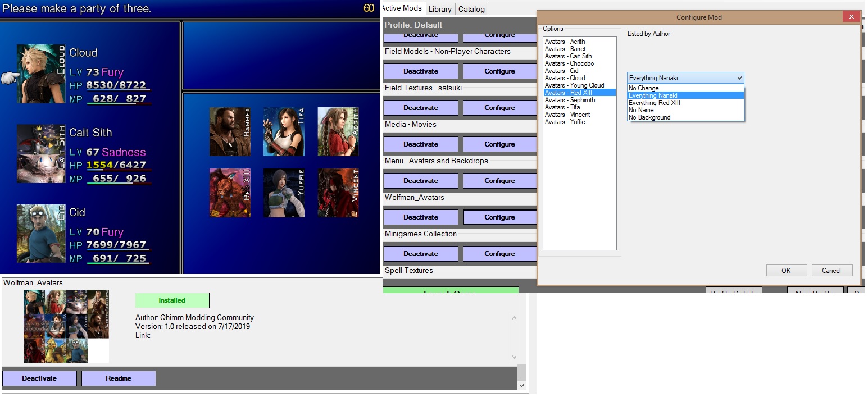Select Avatars - Cait Sith in Options list
Screen dimensions: 868x397
579,56
